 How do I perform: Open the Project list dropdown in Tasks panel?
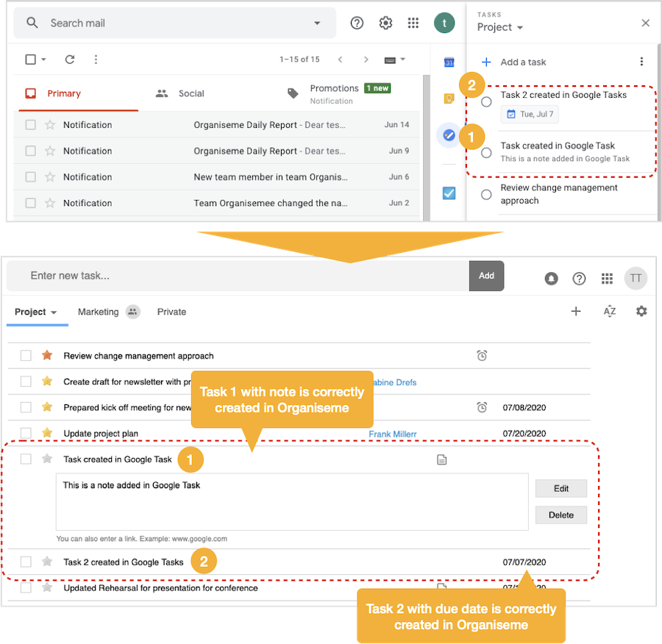click(500, 27)
